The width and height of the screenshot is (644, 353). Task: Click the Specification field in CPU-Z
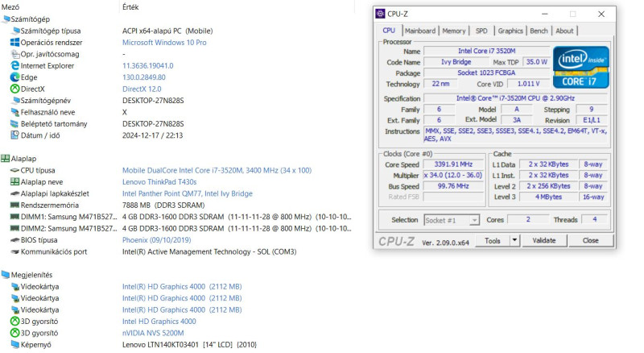[515, 98]
